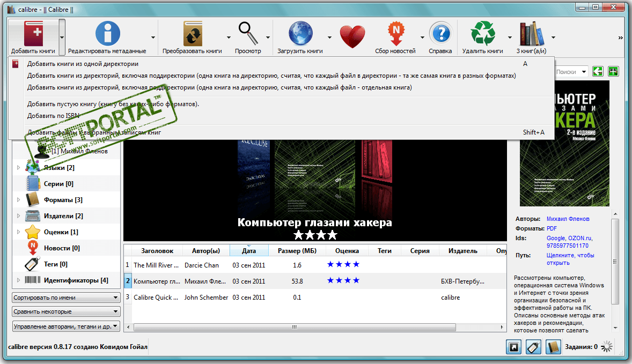Expand the Языки [2] tree node
The width and height of the screenshot is (632, 364).
click(x=18, y=167)
